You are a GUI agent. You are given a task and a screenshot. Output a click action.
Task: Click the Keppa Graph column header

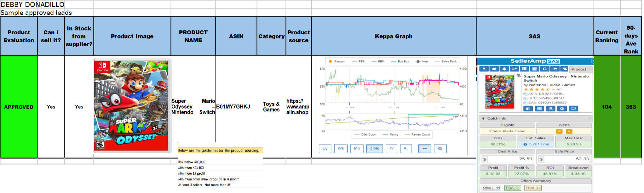(394, 36)
